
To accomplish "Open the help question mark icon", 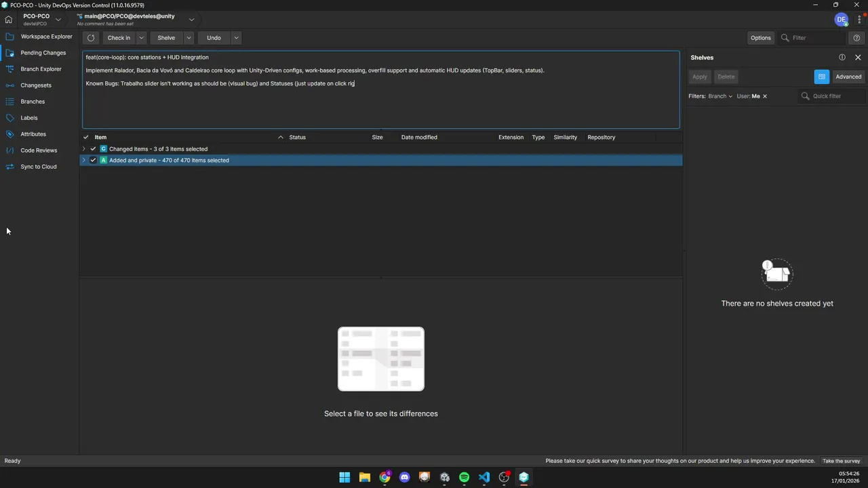I will tap(857, 38).
